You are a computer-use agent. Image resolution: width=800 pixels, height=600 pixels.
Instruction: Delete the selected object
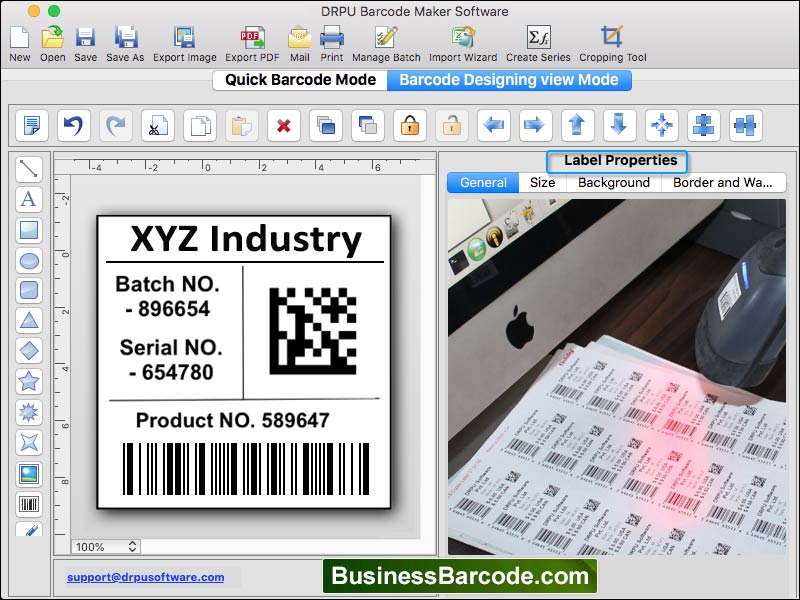[x=282, y=125]
